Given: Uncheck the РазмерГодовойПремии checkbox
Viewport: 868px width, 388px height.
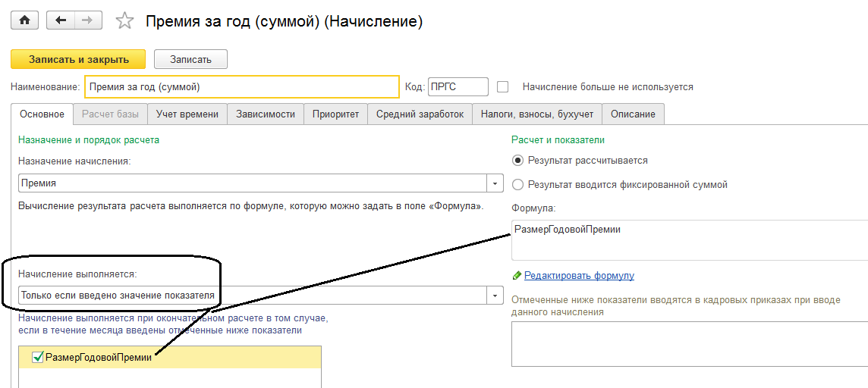Looking at the screenshot, I should 38,357.
